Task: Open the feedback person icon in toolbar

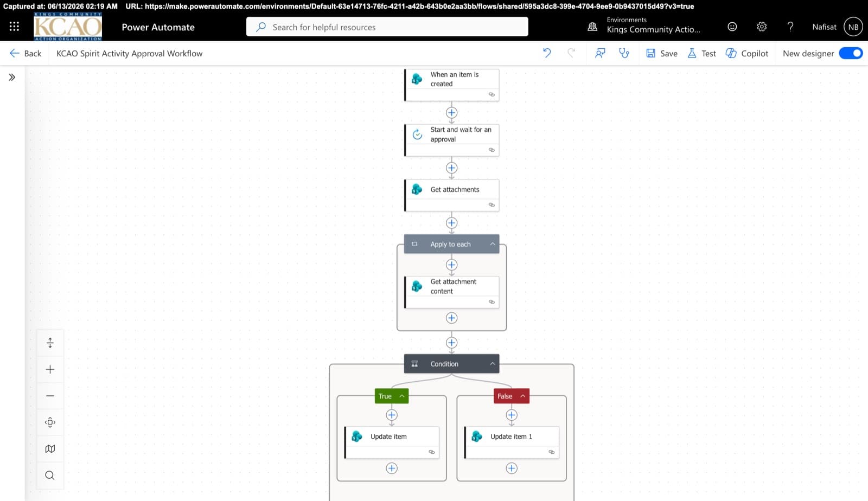Action: point(600,53)
